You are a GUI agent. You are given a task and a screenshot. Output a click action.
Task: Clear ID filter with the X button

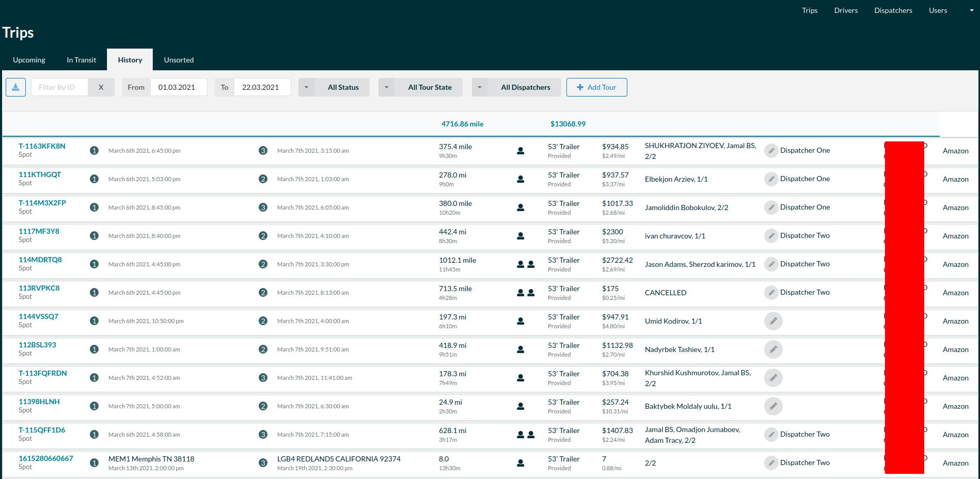pos(101,87)
